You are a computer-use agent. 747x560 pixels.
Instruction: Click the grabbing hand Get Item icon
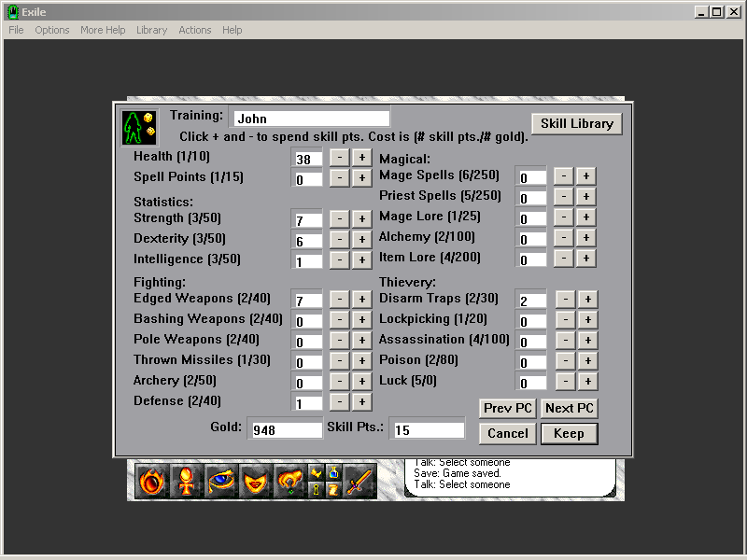point(290,481)
